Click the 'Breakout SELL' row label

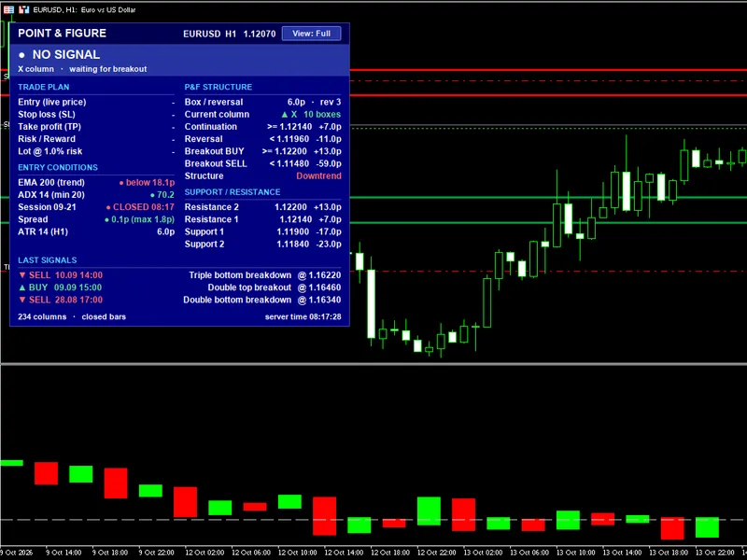pyautogui.click(x=216, y=164)
